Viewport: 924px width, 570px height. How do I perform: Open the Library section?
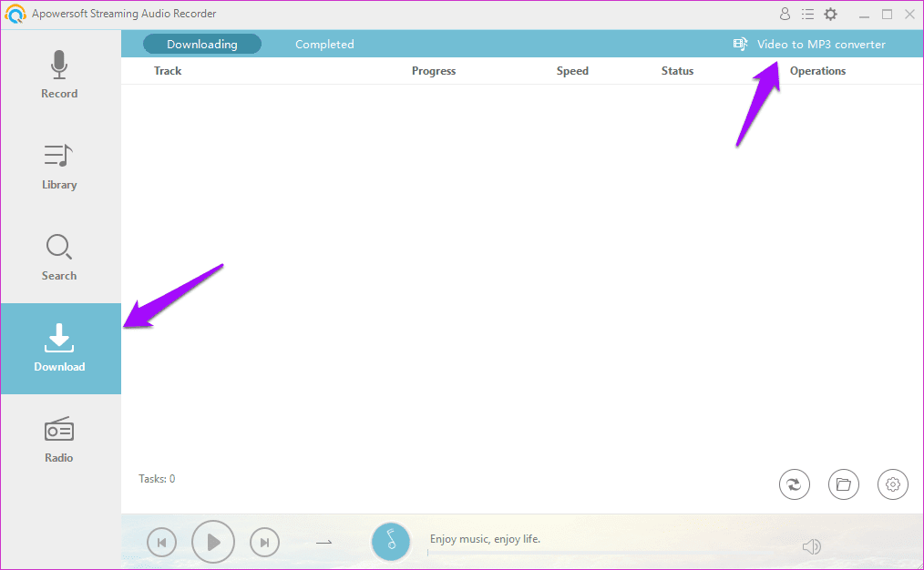tap(59, 167)
